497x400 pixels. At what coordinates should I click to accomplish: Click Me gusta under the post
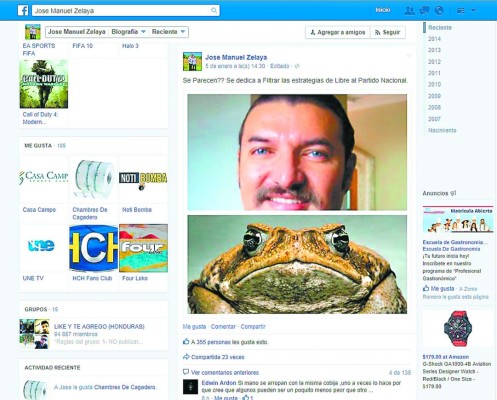[x=194, y=327]
